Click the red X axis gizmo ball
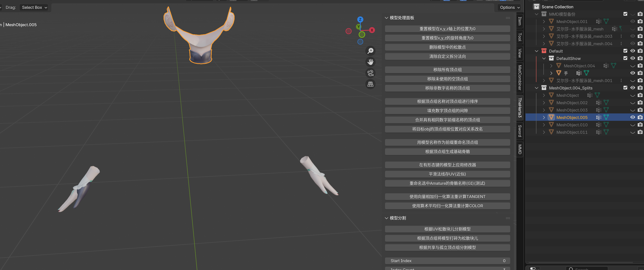644x270 pixels. [x=372, y=30]
